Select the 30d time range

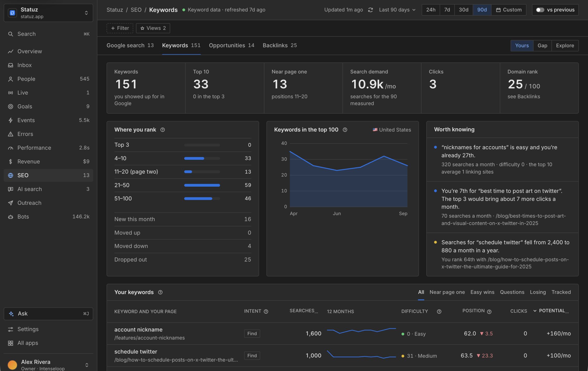[x=464, y=10]
